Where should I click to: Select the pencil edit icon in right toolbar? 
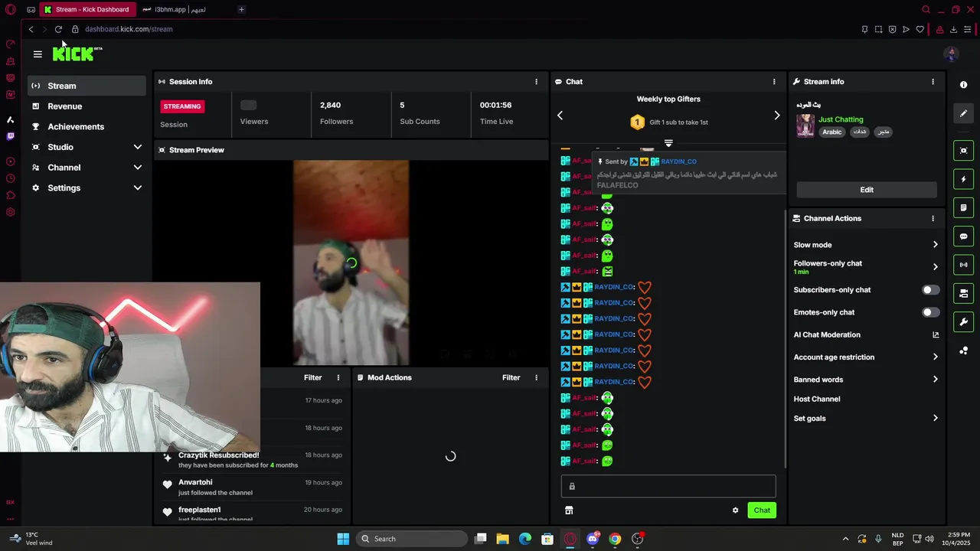[964, 113]
